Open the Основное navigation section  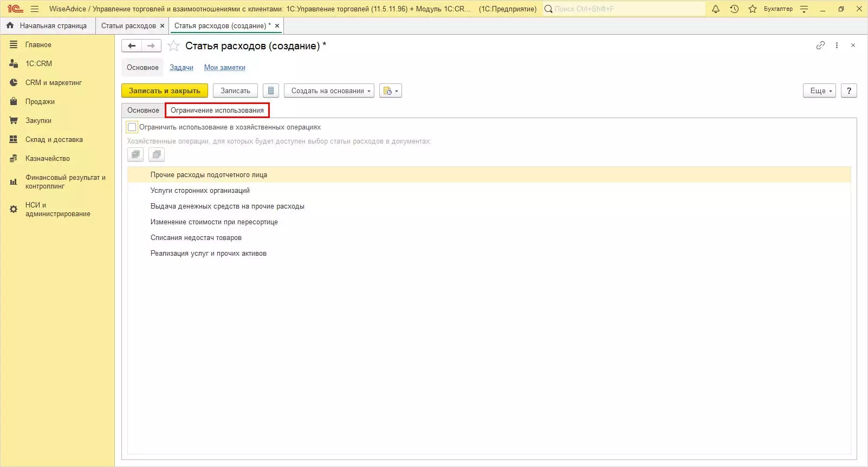click(142, 68)
